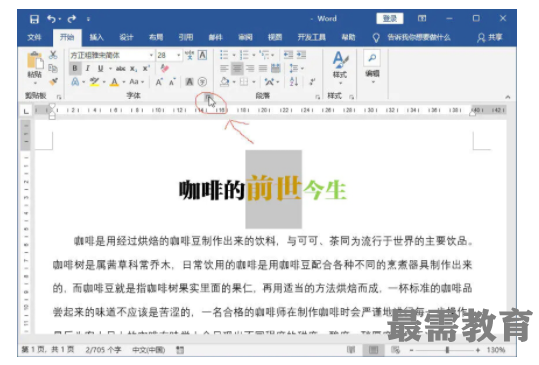Click the Shrink Font icon
This screenshot has width=539, height=365.
coord(172,82)
